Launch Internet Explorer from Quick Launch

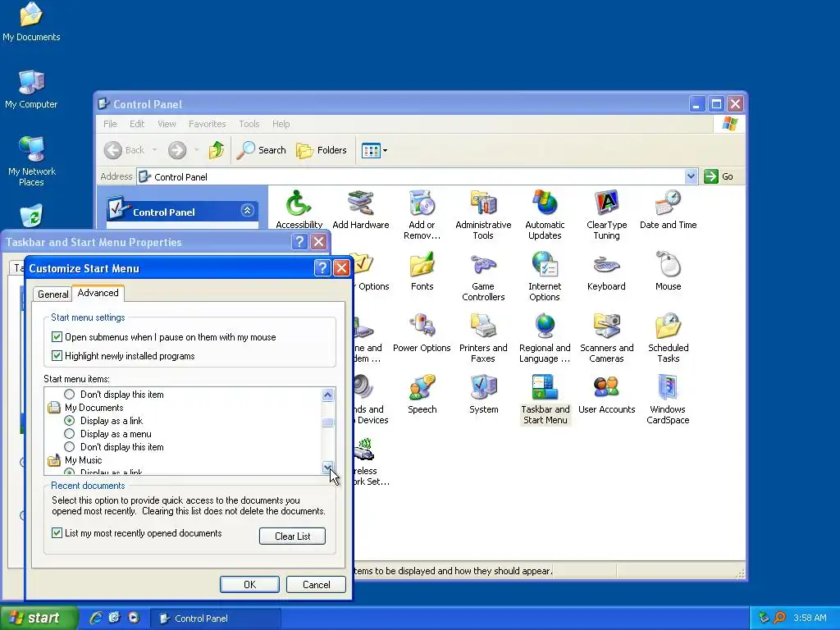[x=95, y=618]
